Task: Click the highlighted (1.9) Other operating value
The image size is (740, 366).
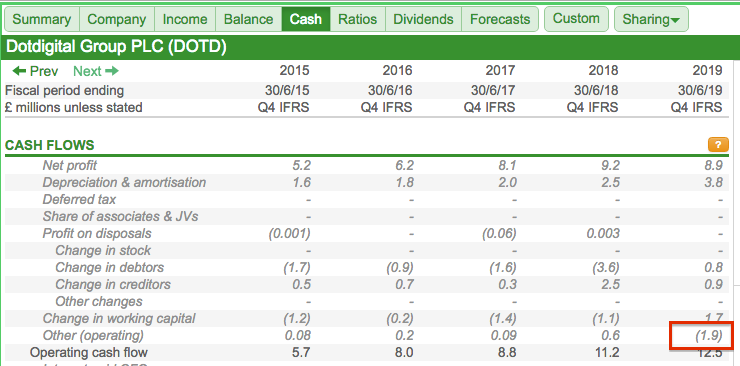Action: [708, 335]
